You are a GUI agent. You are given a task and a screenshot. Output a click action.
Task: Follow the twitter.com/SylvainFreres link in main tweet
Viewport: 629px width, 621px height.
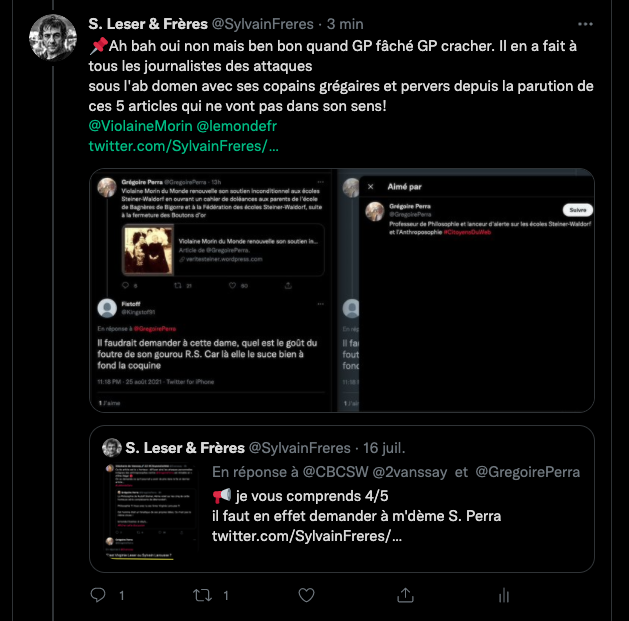coord(183,146)
